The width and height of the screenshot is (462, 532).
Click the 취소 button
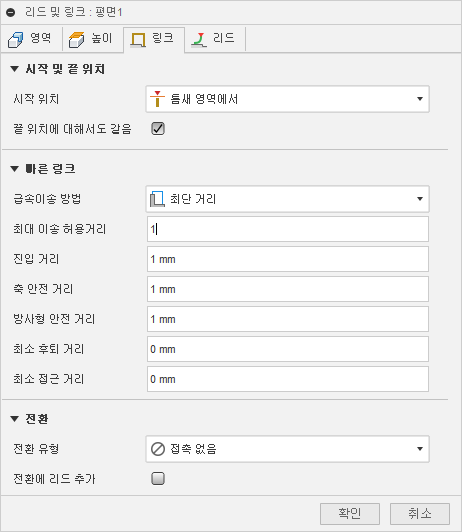420,514
